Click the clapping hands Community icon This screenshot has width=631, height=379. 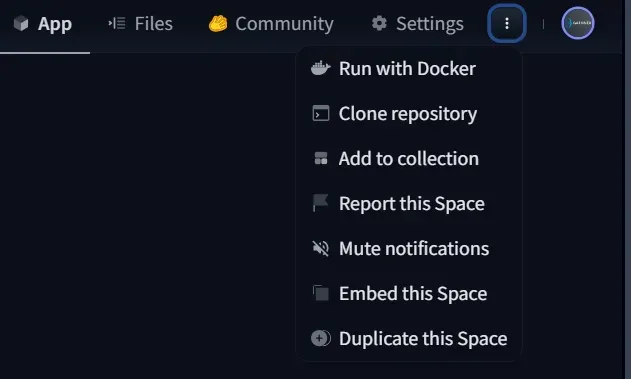[218, 23]
